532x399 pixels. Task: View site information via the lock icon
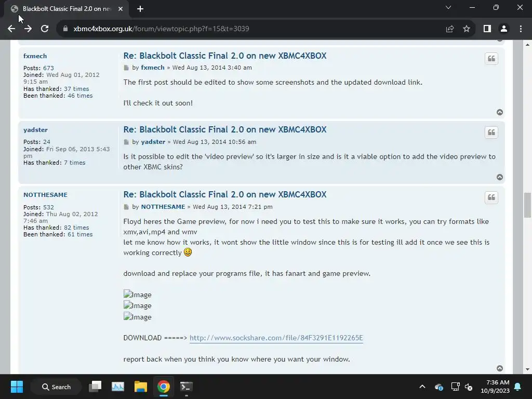(x=65, y=29)
